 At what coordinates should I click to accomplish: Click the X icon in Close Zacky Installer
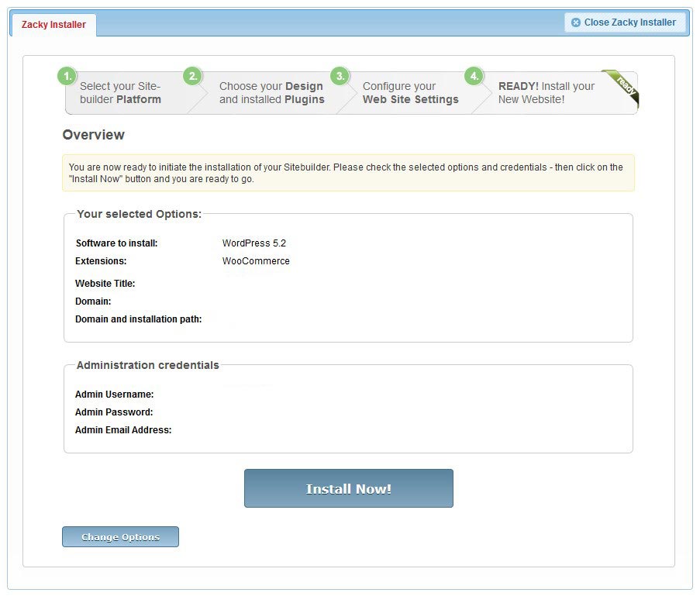point(576,22)
